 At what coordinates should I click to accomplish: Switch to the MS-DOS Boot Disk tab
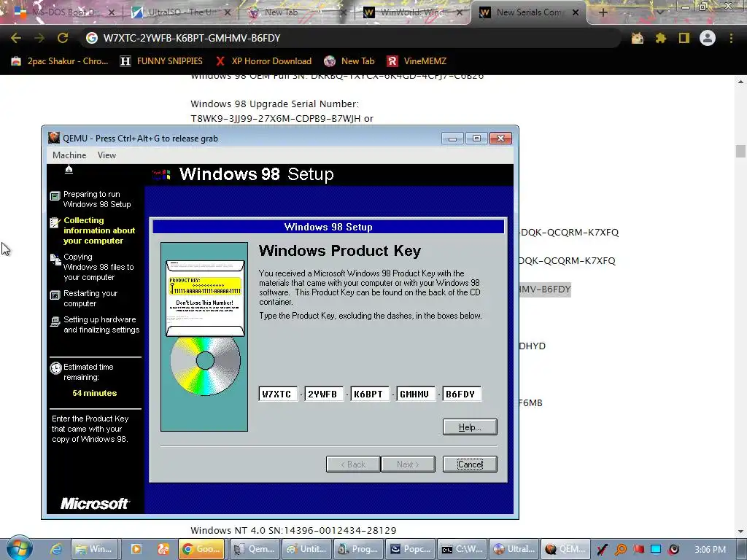pyautogui.click(x=64, y=12)
